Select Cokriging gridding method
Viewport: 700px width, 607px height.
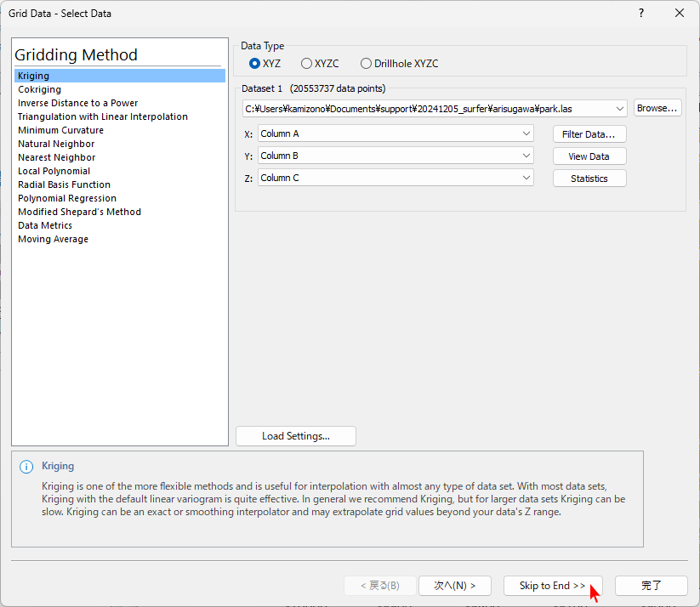point(39,89)
